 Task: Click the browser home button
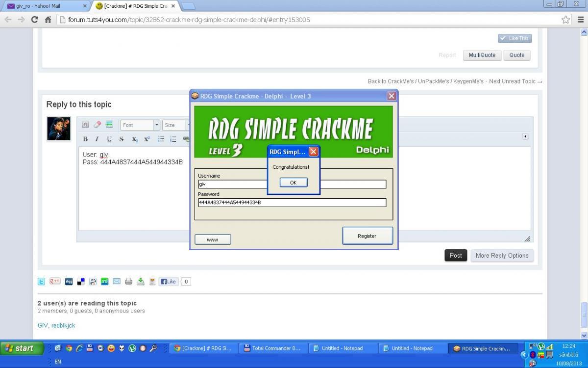click(48, 20)
